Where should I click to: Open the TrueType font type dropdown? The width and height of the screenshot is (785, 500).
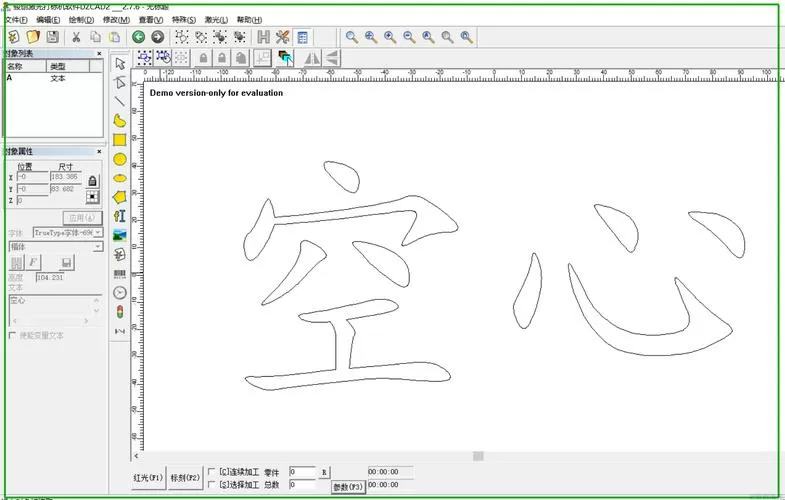pos(68,233)
